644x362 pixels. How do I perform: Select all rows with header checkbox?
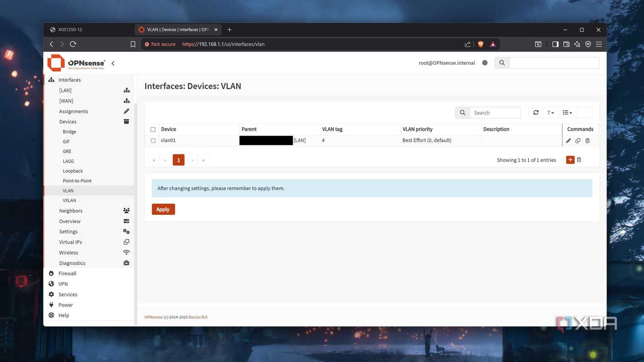pos(153,130)
